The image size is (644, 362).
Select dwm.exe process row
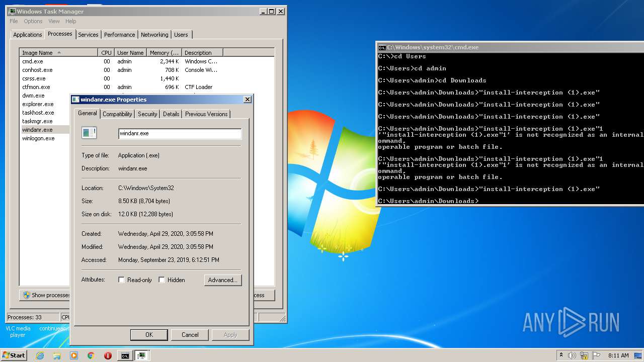click(x=45, y=96)
